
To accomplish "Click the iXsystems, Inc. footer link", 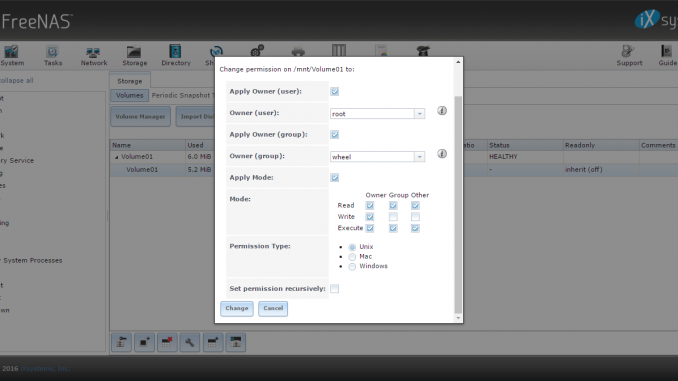I will tap(45, 368).
